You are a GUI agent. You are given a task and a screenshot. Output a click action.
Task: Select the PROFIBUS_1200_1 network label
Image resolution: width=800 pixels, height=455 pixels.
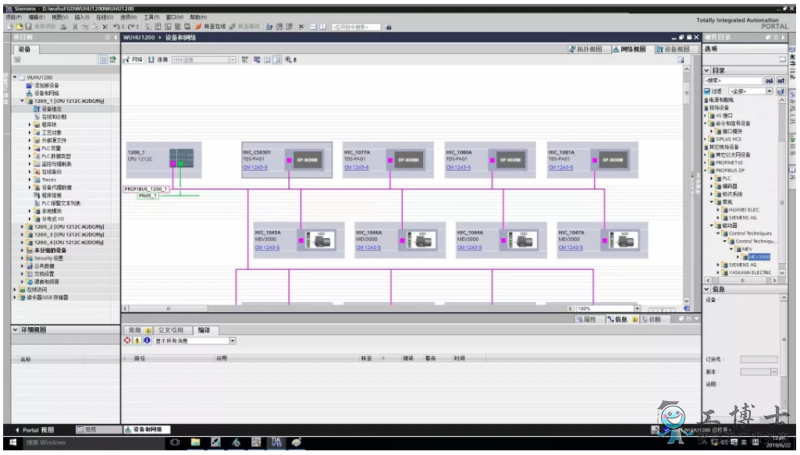[146, 189]
